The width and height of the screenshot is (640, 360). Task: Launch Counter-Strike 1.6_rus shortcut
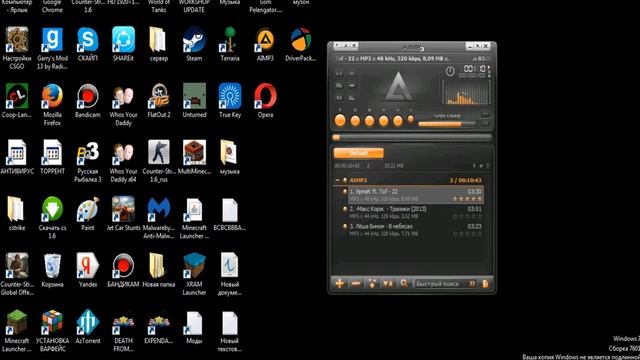tap(159, 161)
